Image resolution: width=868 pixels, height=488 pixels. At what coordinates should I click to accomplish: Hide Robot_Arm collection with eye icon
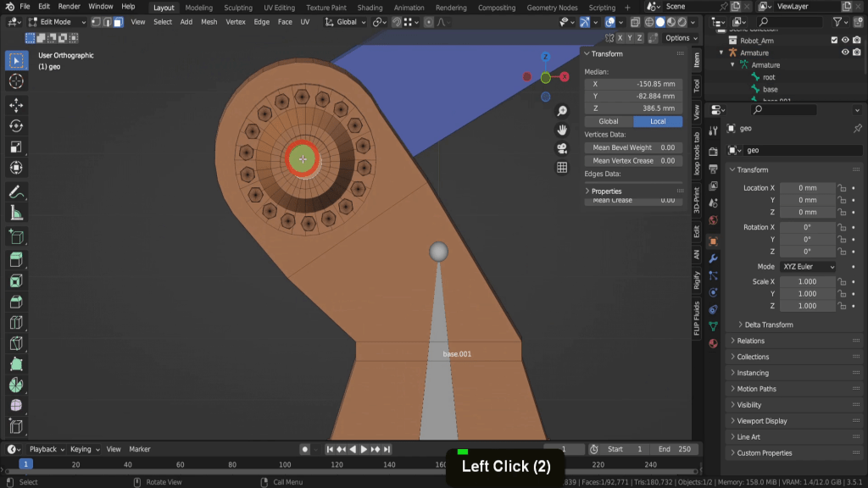(844, 40)
